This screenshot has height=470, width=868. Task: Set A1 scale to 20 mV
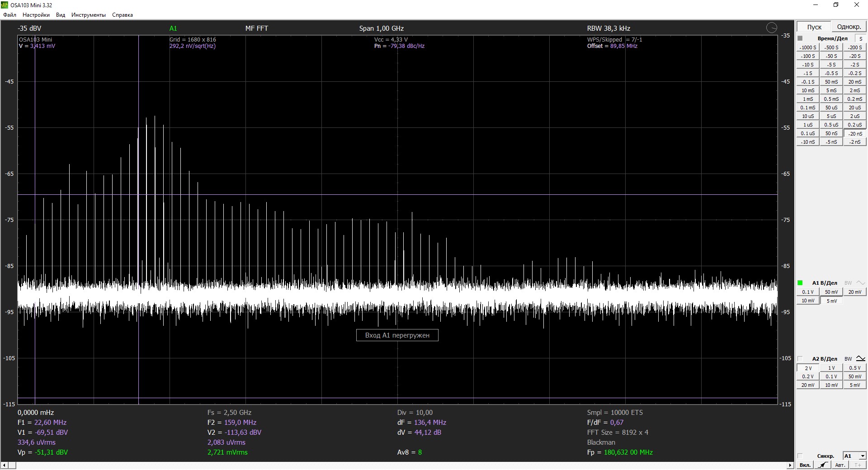(855, 292)
